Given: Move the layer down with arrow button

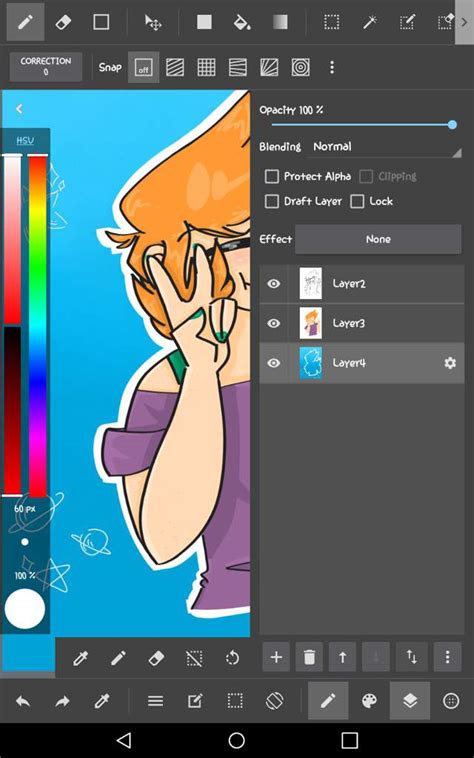Looking at the screenshot, I should click(x=376, y=657).
